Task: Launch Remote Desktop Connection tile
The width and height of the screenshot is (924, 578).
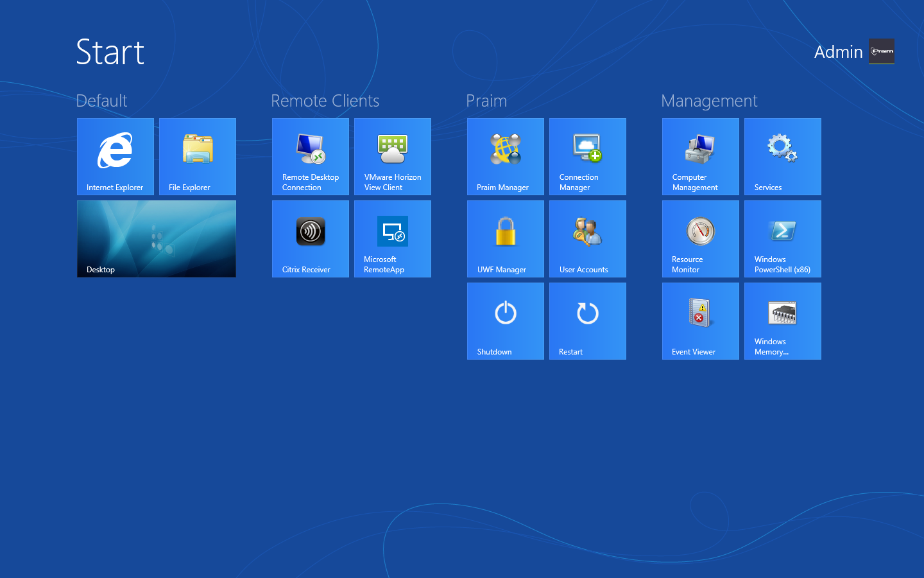Action: 311,157
